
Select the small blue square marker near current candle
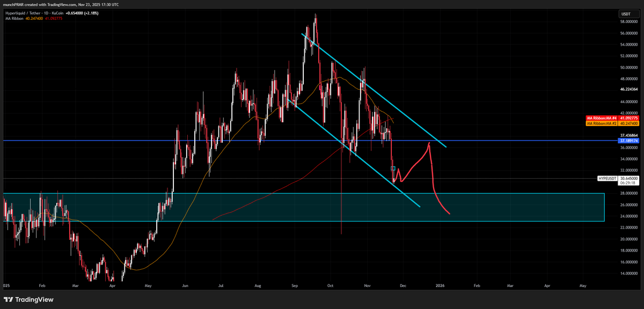tap(393, 168)
